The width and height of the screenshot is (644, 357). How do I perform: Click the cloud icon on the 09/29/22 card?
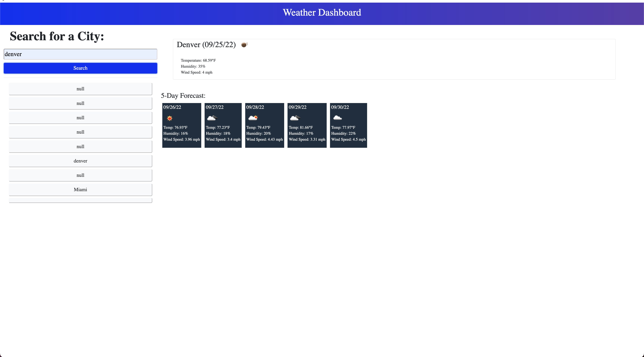point(295,118)
